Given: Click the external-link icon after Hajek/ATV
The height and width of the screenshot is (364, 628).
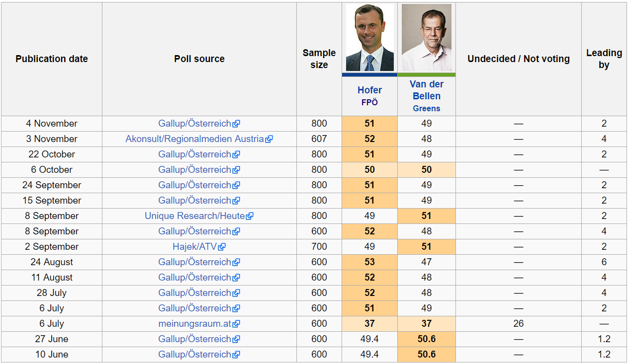Looking at the screenshot, I should point(222,247).
